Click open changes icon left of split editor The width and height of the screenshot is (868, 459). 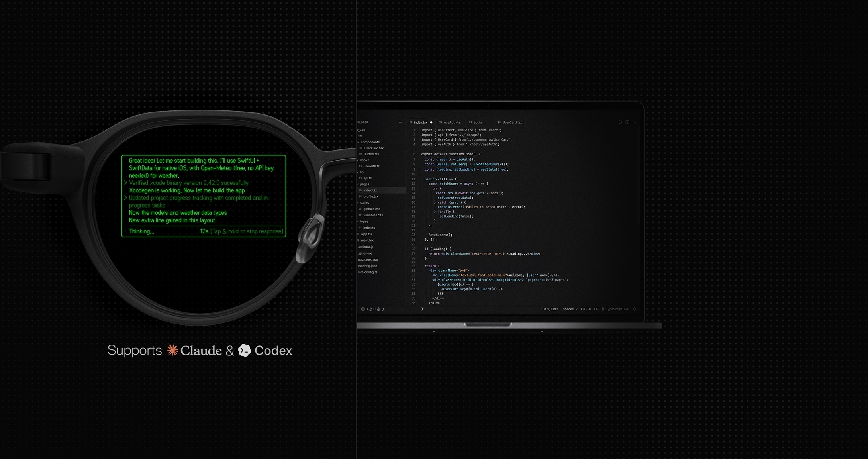[620, 122]
